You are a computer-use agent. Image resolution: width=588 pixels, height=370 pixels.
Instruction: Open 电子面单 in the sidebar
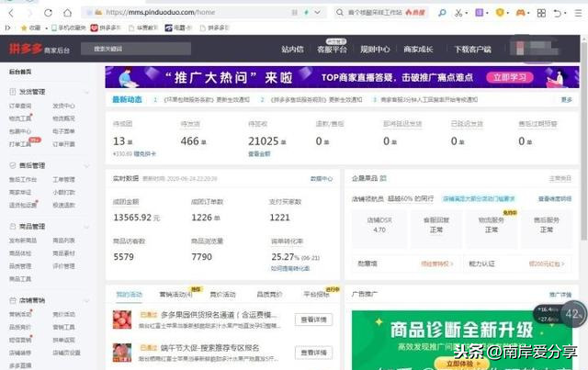[x=63, y=131]
